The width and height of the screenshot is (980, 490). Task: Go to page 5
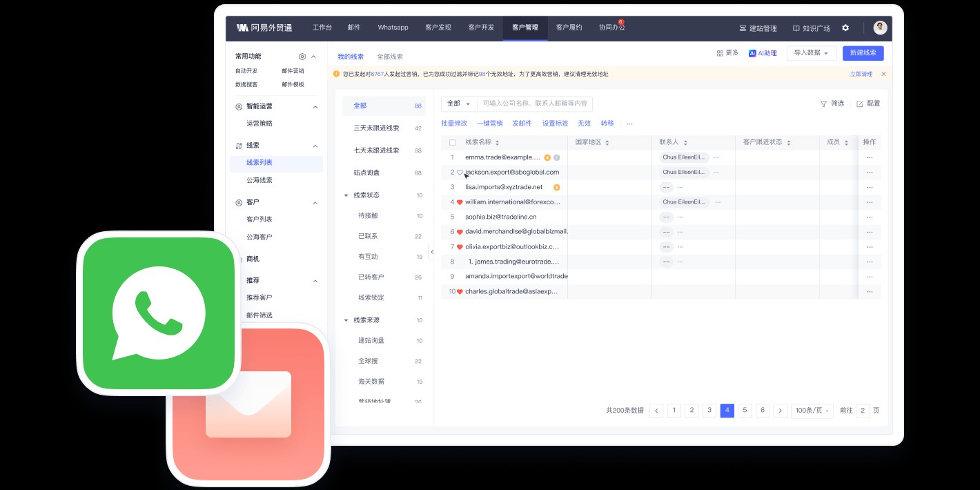point(745,411)
